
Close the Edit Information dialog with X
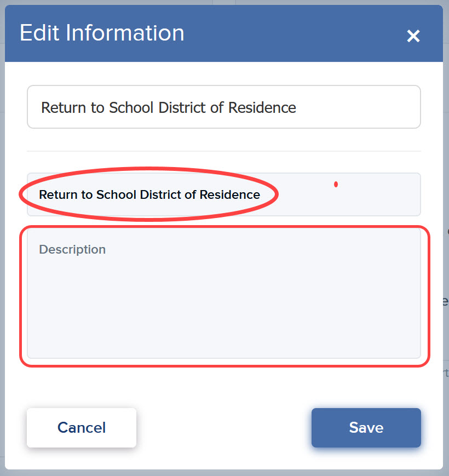tap(413, 36)
